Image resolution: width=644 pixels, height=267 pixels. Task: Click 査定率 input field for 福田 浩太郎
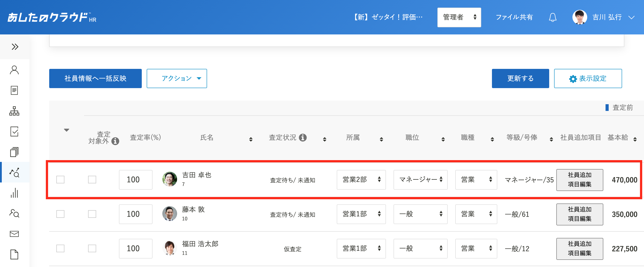pos(136,249)
